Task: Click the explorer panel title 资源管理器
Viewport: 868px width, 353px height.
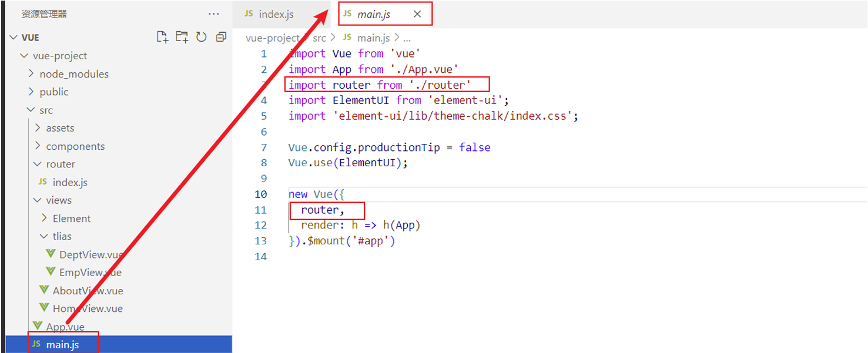Action: pos(44,14)
